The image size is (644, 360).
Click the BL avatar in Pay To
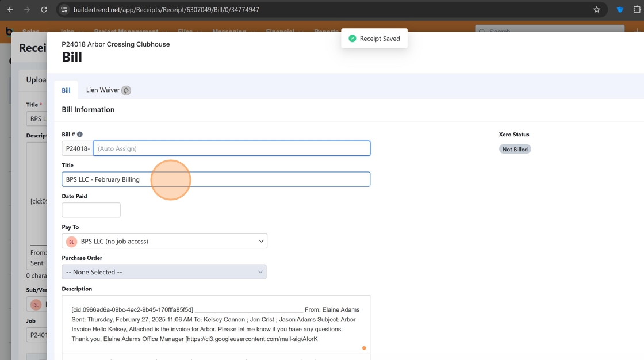(x=71, y=242)
